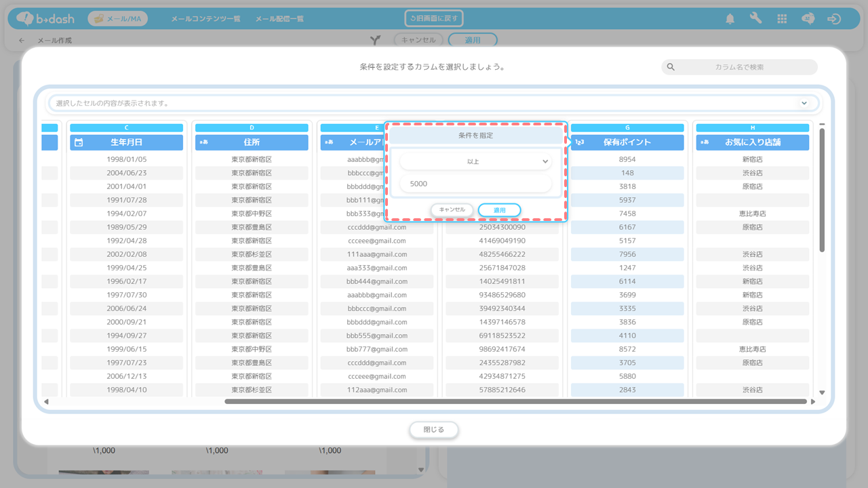Open the apps grid icon
This screenshot has height=488, width=868.
click(x=782, y=19)
